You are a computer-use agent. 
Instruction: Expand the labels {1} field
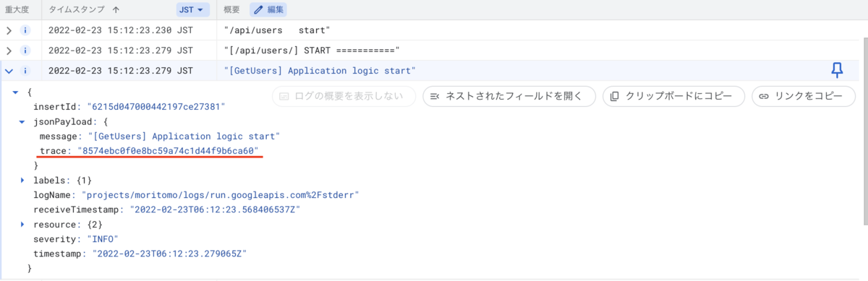(22, 180)
